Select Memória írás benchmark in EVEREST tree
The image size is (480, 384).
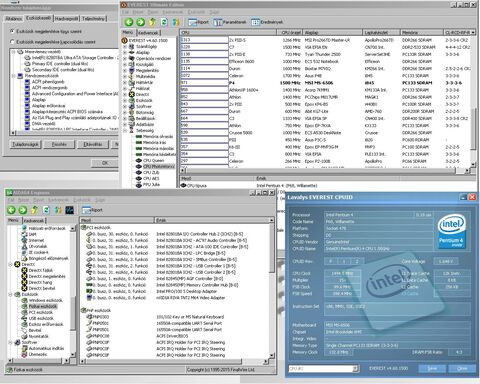click(x=154, y=142)
